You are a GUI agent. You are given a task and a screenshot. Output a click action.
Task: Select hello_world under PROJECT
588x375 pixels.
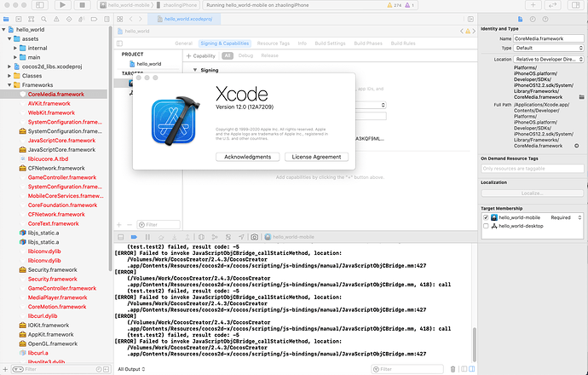(x=149, y=64)
